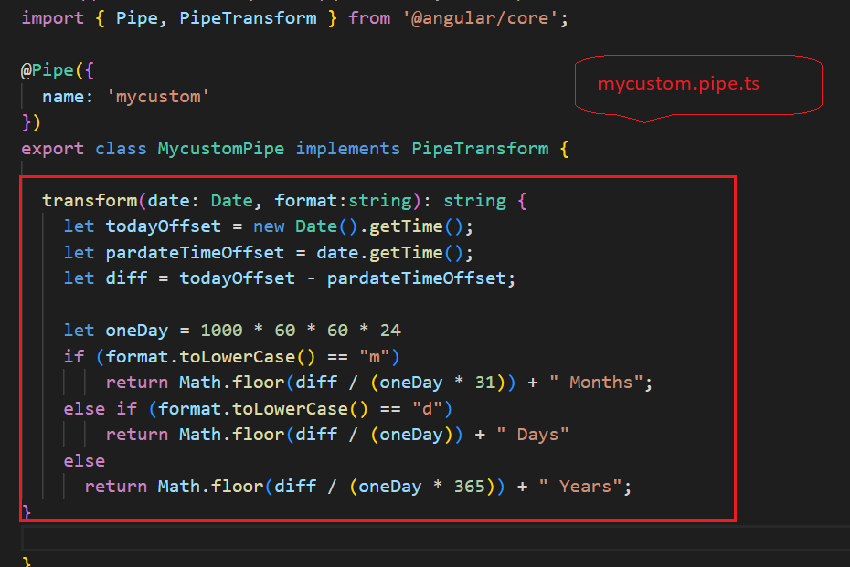Click the 'format:string' parameter
The width and height of the screenshot is (850, 567).
[x=343, y=201]
